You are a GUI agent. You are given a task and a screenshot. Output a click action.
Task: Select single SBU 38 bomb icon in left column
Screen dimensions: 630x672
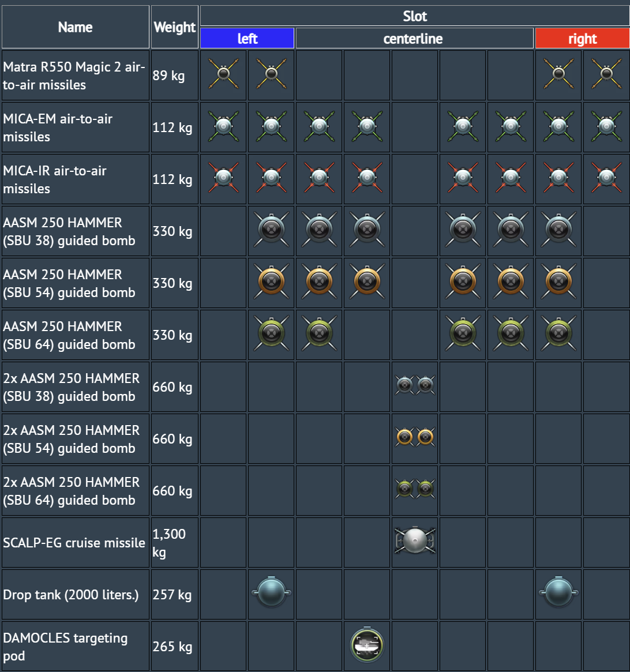pos(271,229)
